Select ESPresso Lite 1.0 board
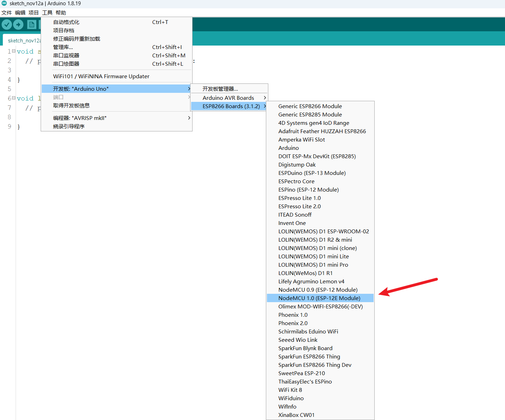Screen dimensions: 505x420 click(x=320, y=198)
